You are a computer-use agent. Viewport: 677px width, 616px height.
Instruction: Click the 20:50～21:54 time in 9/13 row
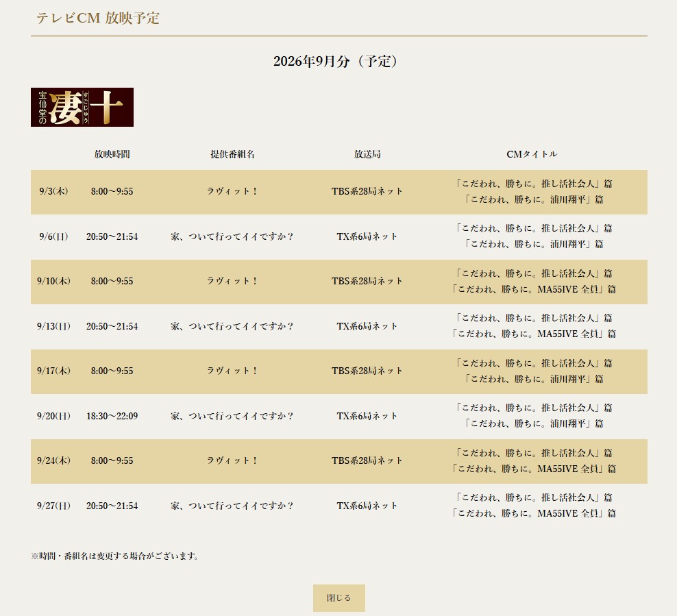pyautogui.click(x=112, y=326)
